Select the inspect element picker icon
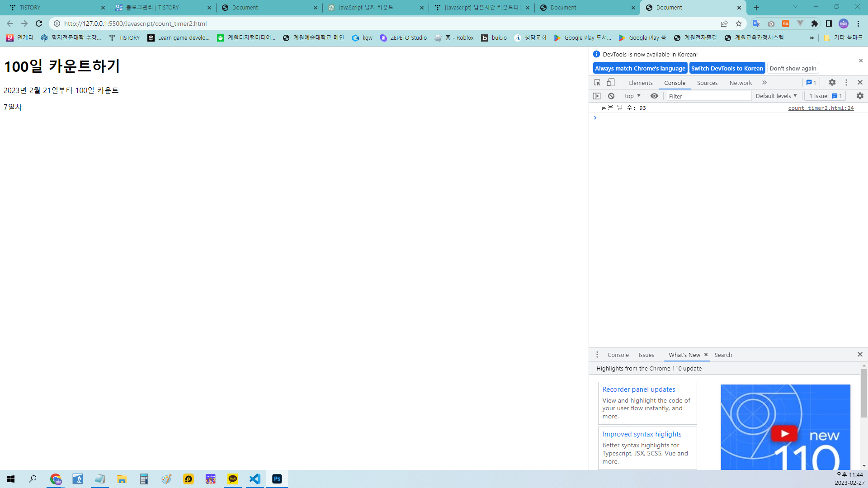This screenshot has height=488, width=868. click(597, 83)
